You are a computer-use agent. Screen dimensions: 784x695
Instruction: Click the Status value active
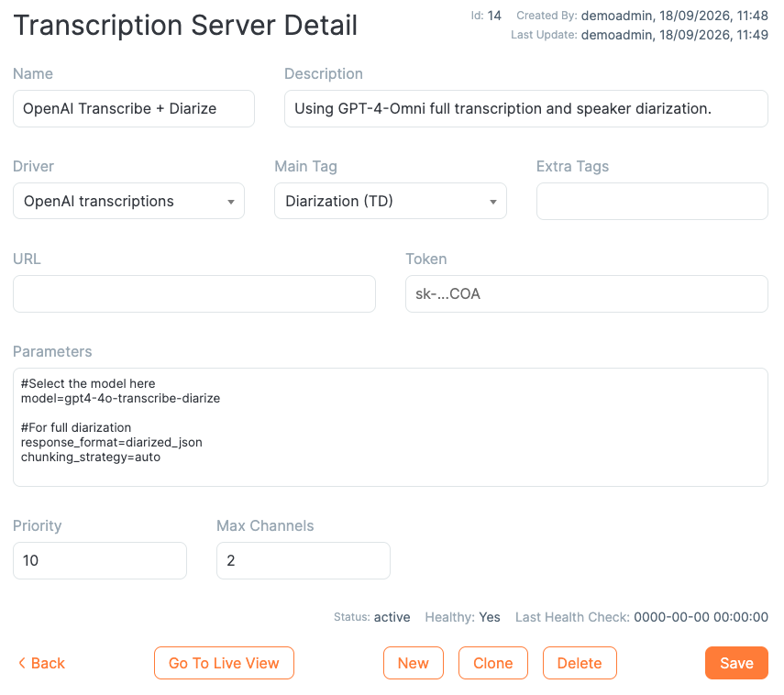point(392,617)
